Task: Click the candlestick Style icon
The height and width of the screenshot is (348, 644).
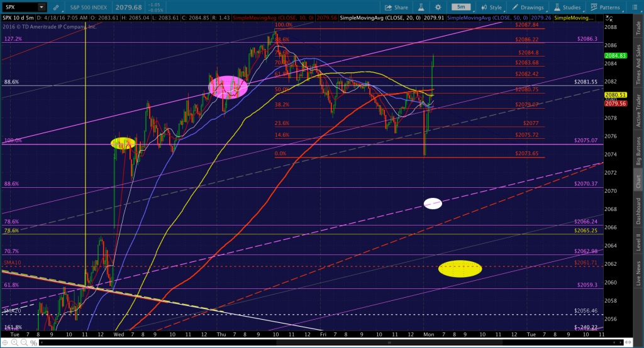Action: coord(484,8)
